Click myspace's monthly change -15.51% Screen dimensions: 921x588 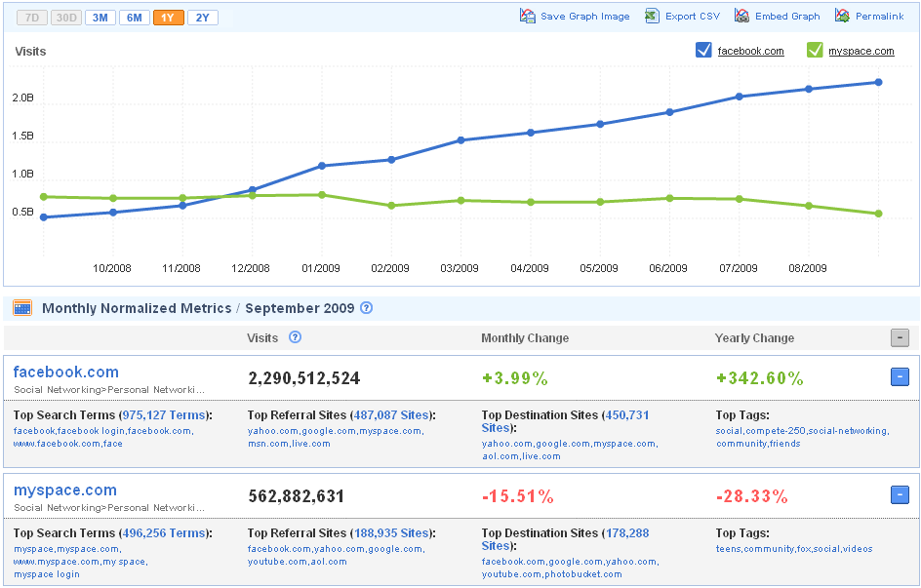517,496
